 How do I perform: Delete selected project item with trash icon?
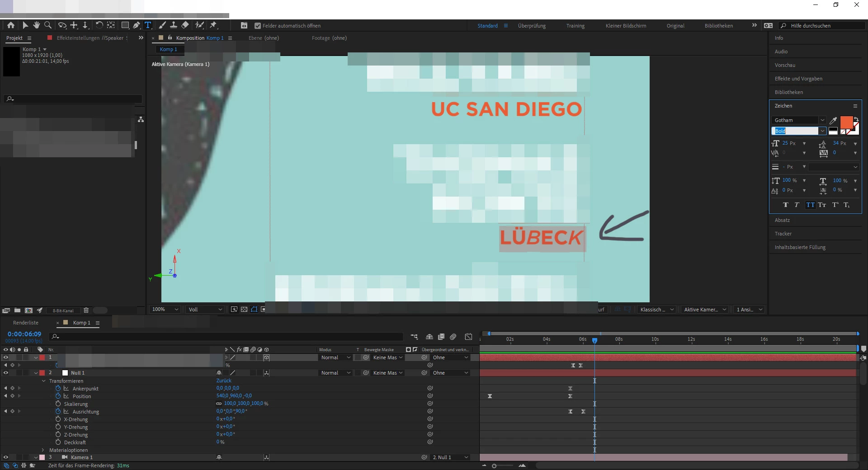pyautogui.click(x=86, y=310)
